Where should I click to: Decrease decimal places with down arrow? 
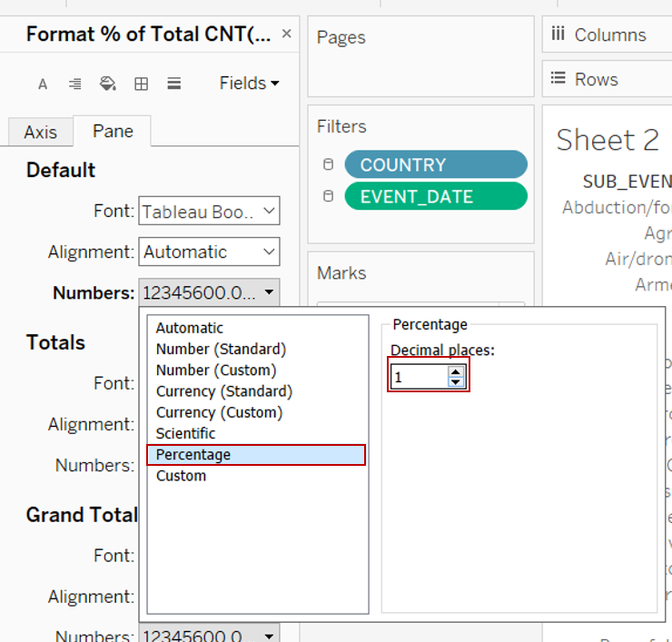[x=456, y=382]
